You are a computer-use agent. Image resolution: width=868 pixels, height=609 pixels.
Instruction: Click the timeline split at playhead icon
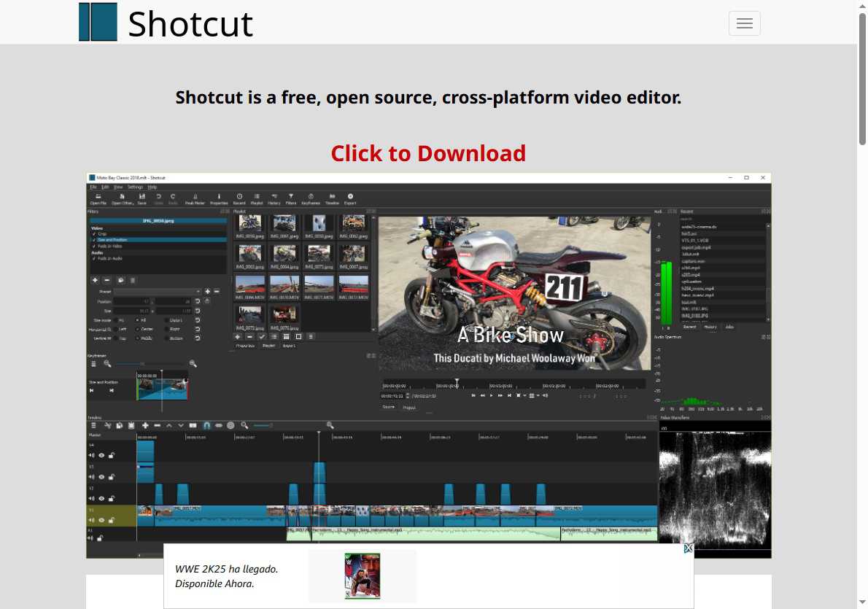193,425
